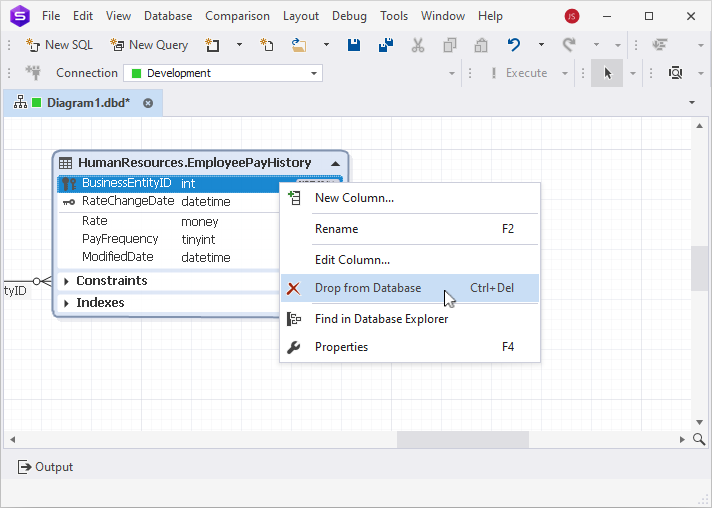712x508 pixels.
Task: Close the Diagram1.dbd tab
Action: [148, 103]
